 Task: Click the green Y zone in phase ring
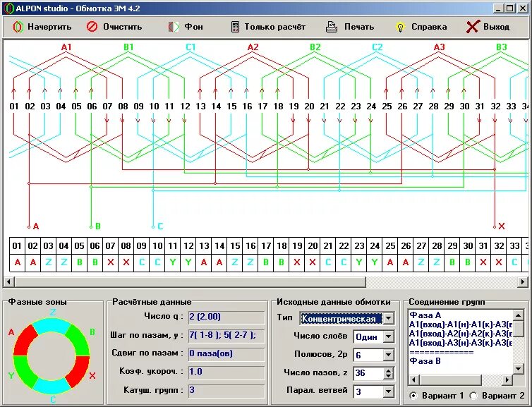24,372
